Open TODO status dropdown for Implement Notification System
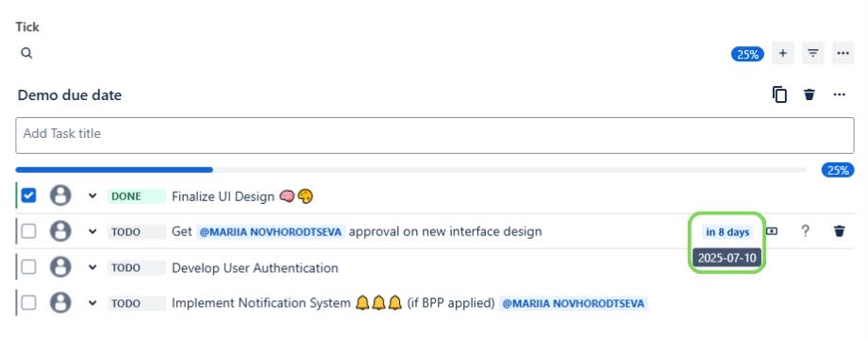868x340 pixels. (137, 303)
